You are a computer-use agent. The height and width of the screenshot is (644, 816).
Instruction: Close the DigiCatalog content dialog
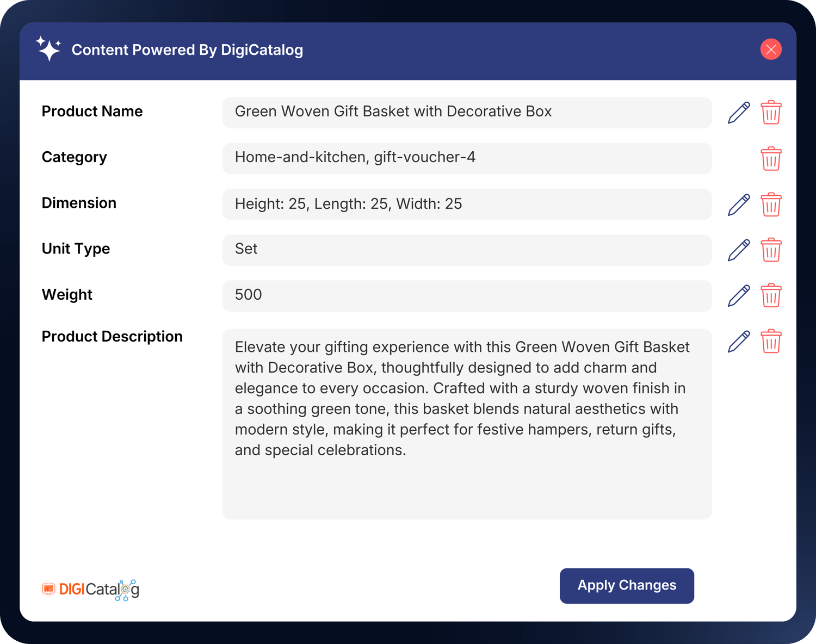click(771, 49)
